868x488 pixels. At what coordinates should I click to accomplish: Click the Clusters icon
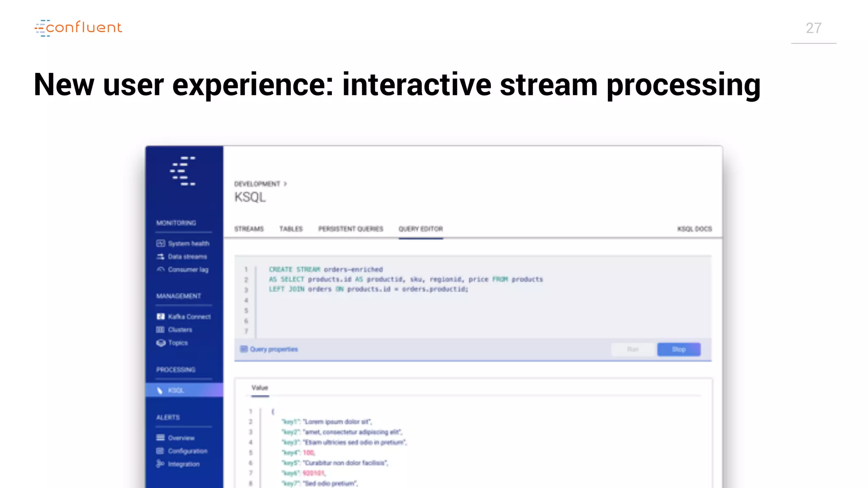coord(160,330)
